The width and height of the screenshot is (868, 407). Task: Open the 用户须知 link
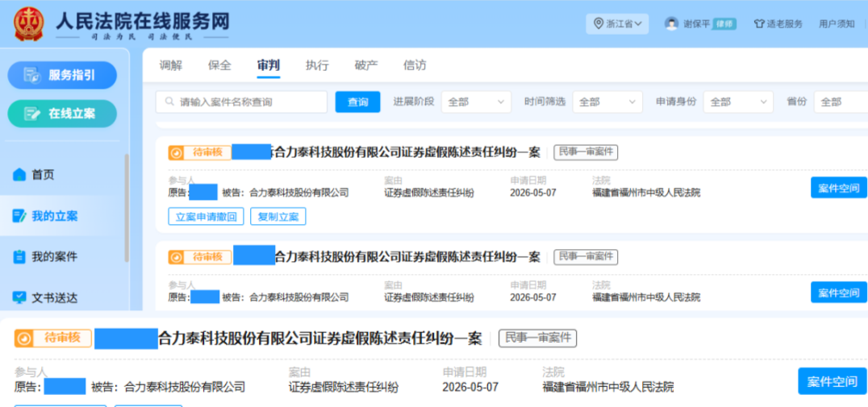837,24
